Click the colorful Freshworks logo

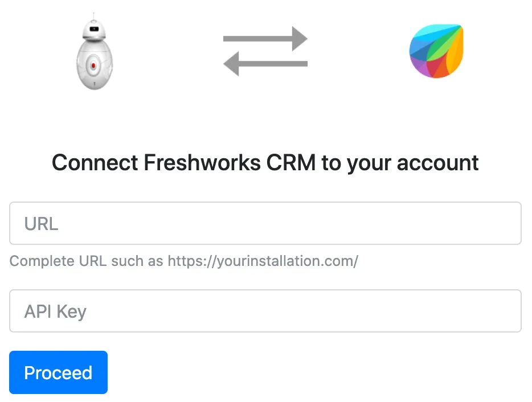[436, 51]
